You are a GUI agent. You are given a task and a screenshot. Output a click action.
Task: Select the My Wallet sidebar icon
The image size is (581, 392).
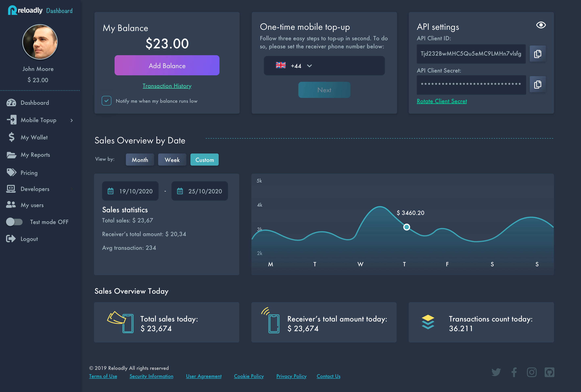[x=11, y=137]
